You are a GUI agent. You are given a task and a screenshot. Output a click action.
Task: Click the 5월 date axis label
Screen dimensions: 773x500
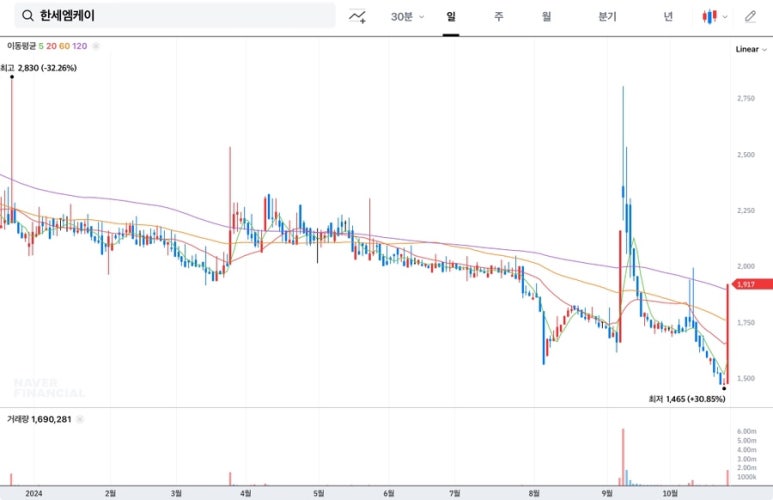click(x=319, y=493)
